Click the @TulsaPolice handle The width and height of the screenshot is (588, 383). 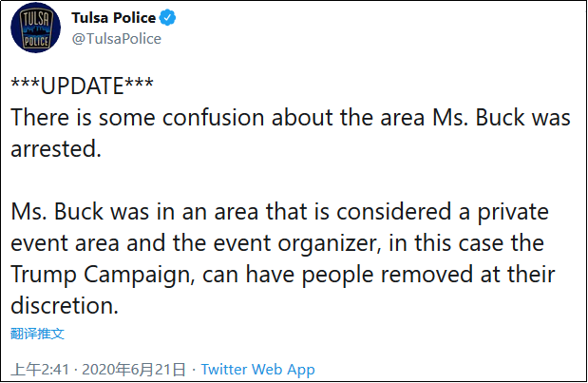coord(116,38)
